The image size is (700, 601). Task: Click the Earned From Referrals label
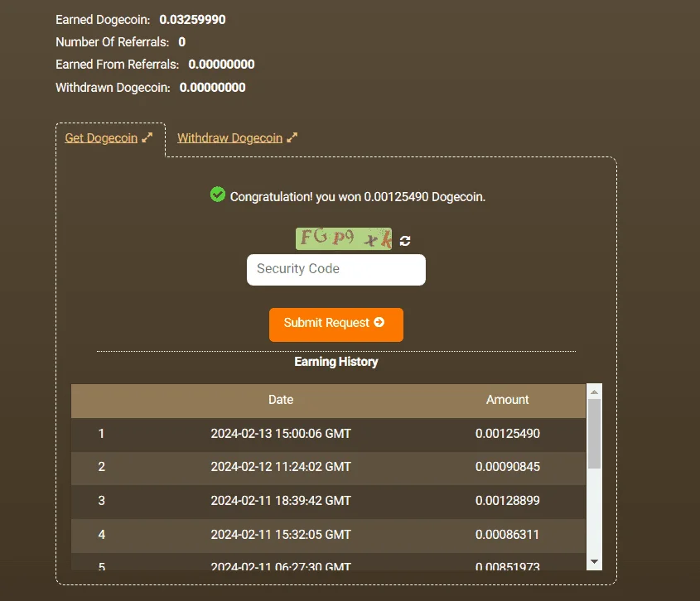(x=118, y=65)
